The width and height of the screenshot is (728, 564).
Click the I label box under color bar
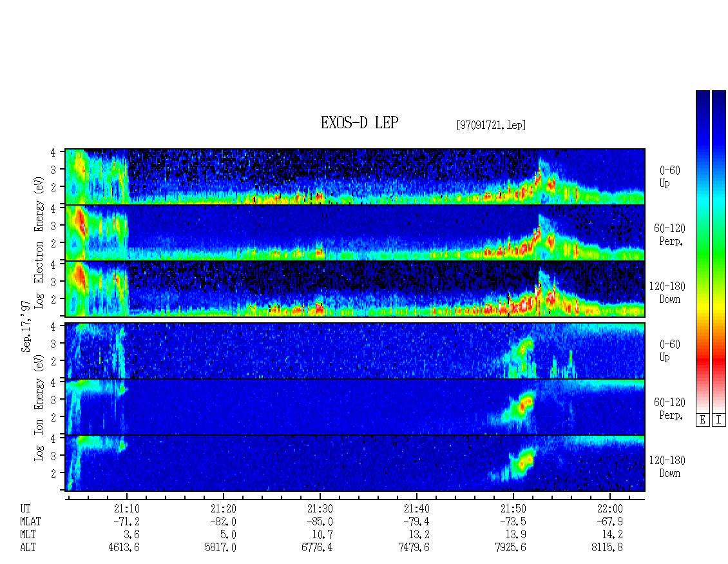click(719, 420)
